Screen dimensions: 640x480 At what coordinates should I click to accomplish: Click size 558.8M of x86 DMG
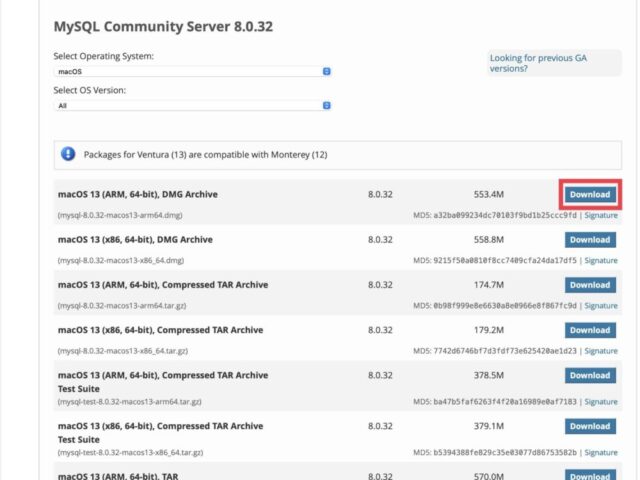(489, 240)
